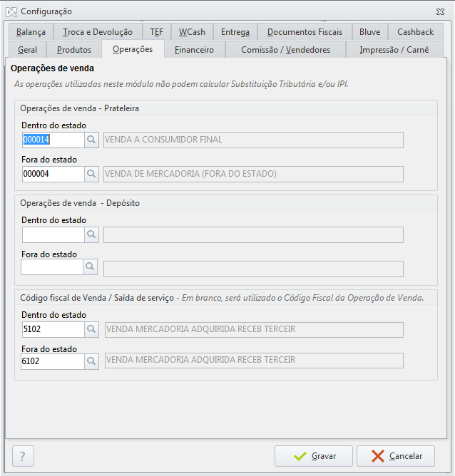The width and height of the screenshot is (455, 476).
Task: Open the Comissão / Vendedores tab
Action: [285, 50]
